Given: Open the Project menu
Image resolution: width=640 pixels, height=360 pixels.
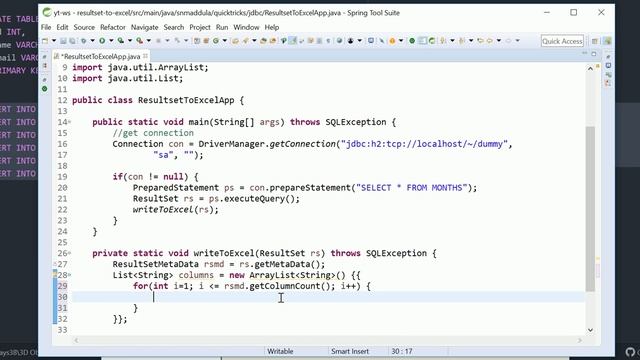Looking at the screenshot, I should [200, 27].
